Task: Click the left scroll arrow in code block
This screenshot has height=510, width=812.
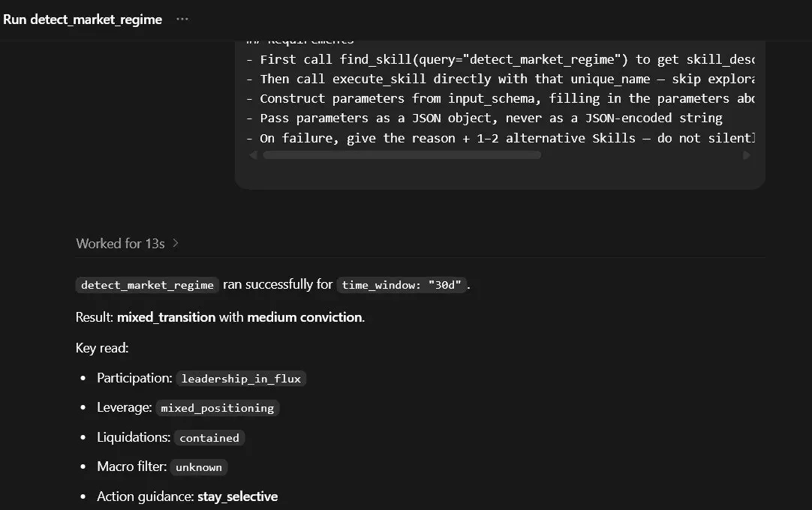Action: point(253,154)
